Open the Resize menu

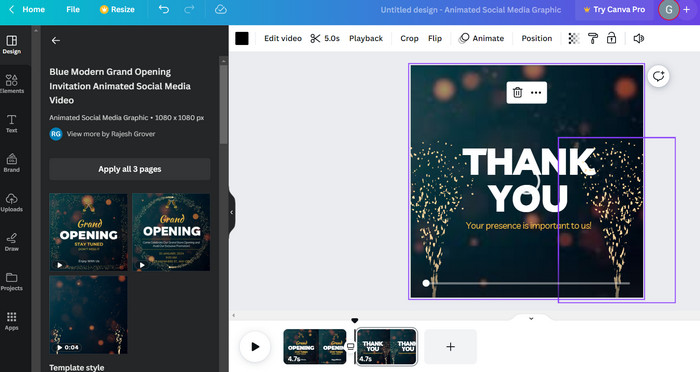(x=117, y=9)
